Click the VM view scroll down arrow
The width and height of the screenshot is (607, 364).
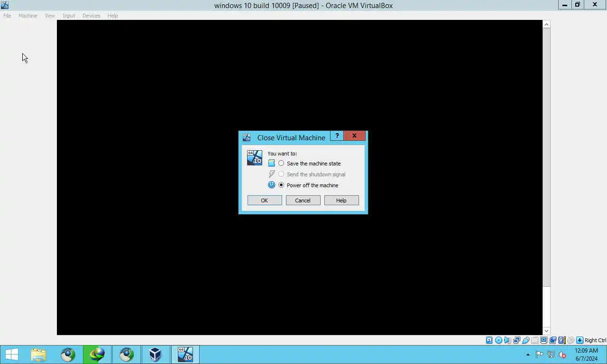click(x=546, y=331)
